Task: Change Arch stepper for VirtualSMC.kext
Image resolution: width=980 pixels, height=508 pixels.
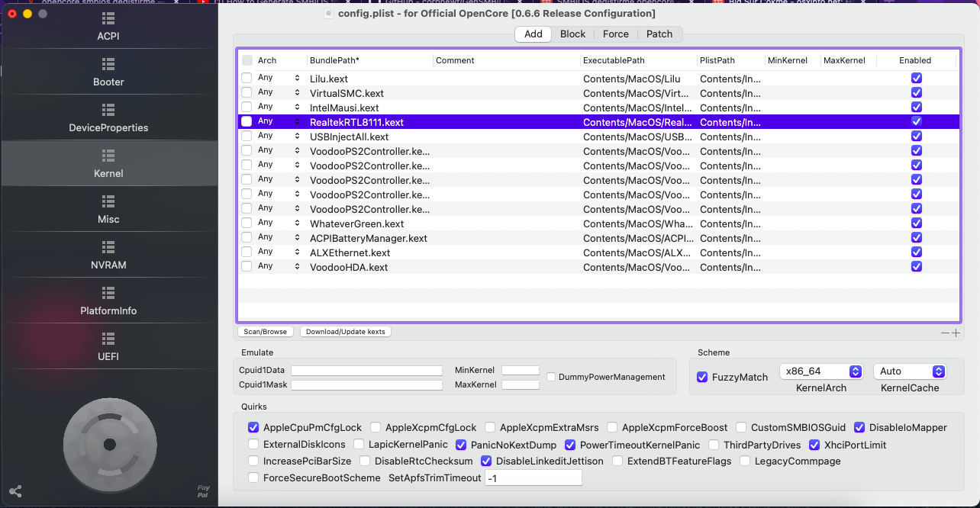Action: tap(297, 92)
